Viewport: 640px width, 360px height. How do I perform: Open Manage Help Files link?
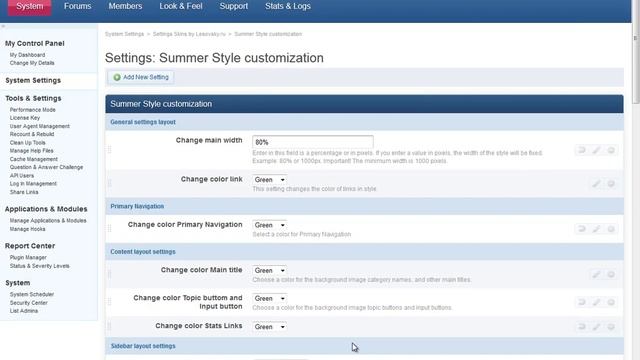[31, 151]
